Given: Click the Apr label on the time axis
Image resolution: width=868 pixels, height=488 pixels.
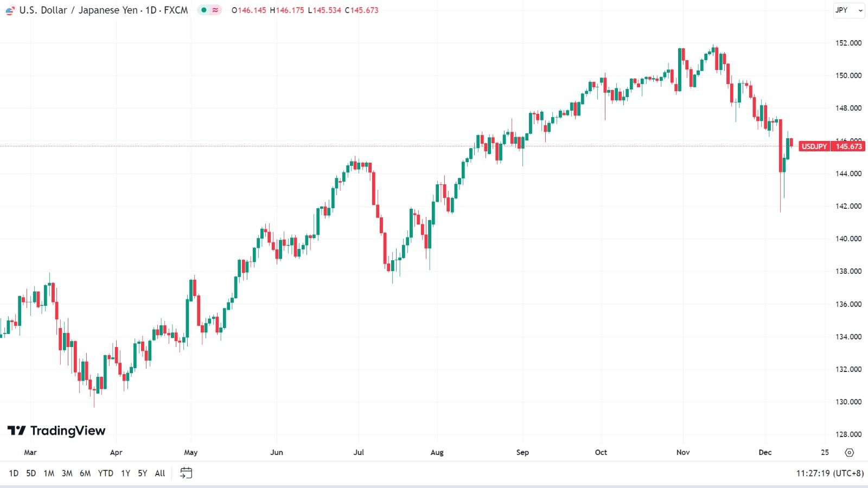Looking at the screenshot, I should [116, 452].
